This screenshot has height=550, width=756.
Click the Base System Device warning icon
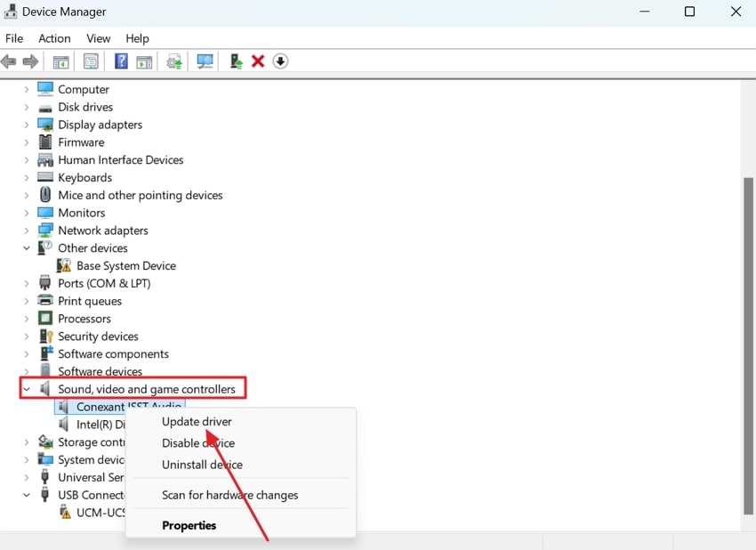point(64,265)
